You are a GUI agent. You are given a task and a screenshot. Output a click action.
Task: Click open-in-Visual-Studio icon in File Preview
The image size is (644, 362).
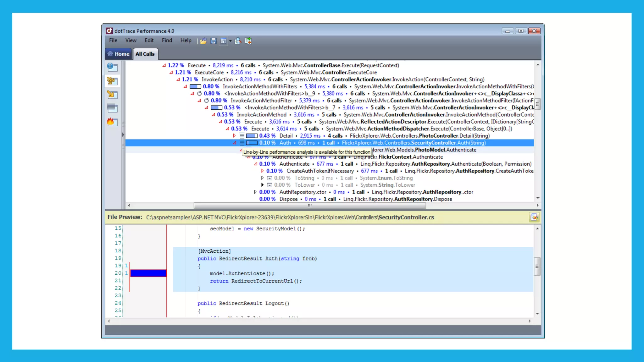[534, 217]
